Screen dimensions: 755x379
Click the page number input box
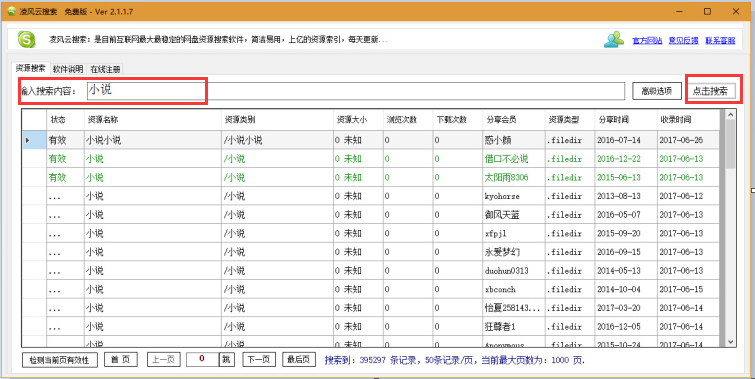pos(202,359)
